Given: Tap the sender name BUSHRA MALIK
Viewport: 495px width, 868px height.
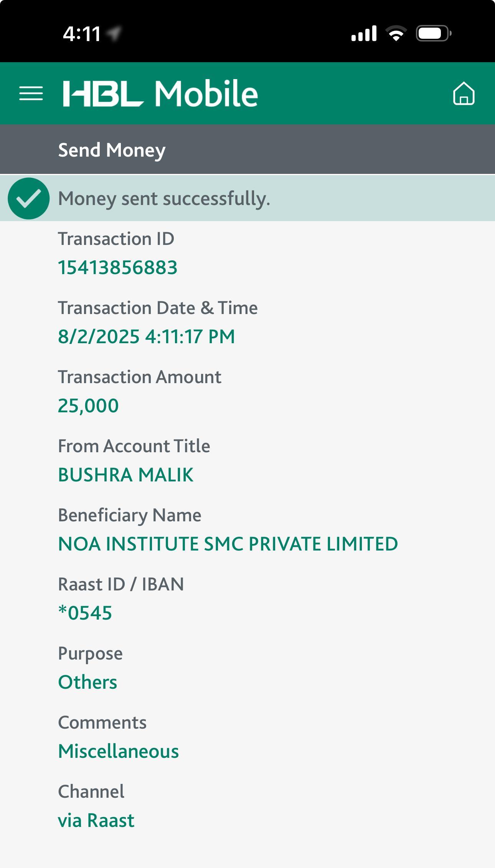Looking at the screenshot, I should click(125, 475).
